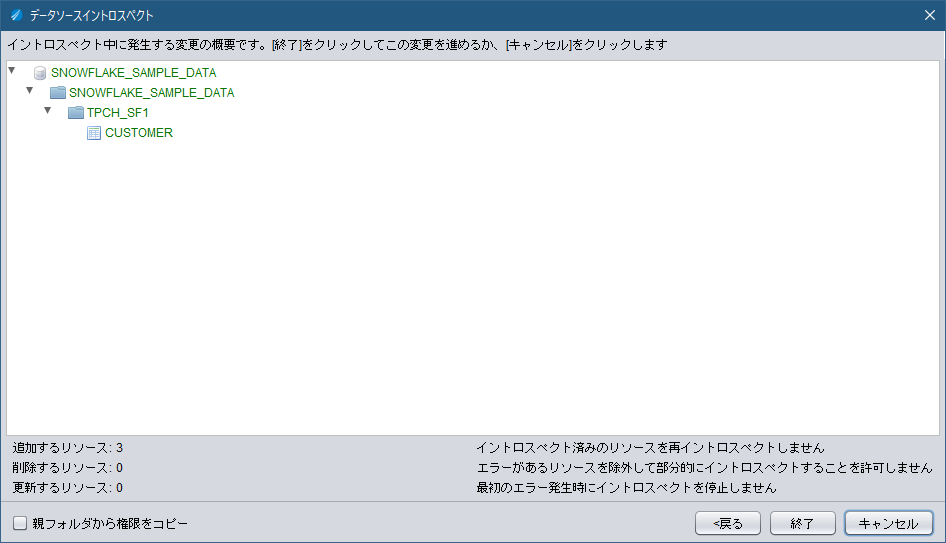Collapse the root SNOWFLAKE_SAMPLE_DATA data source node
This screenshot has height=543, width=946.
pyautogui.click(x=11, y=71)
